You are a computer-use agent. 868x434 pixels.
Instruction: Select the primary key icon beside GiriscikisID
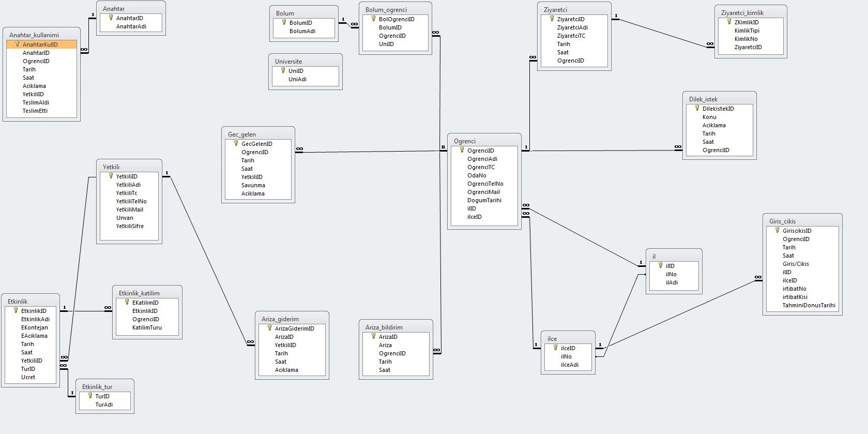pos(777,230)
